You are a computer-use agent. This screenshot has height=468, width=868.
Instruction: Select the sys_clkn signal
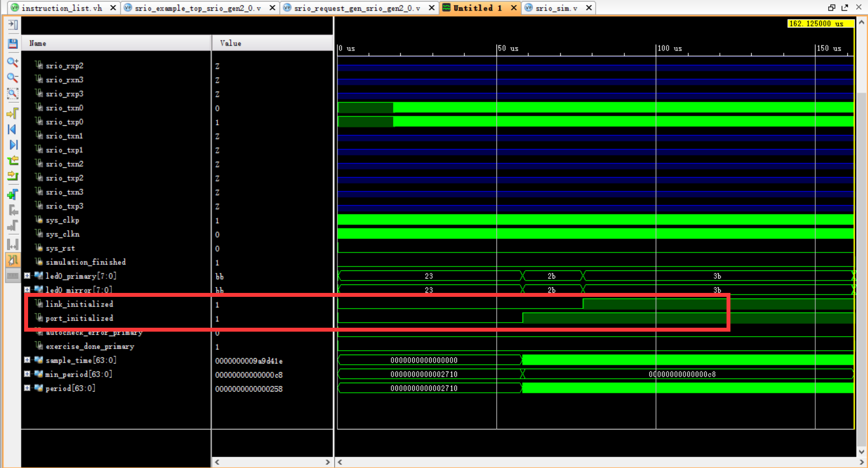tap(62, 234)
